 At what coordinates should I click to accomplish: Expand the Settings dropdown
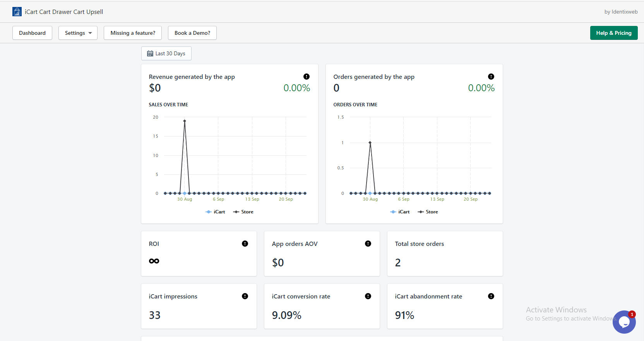pos(78,33)
